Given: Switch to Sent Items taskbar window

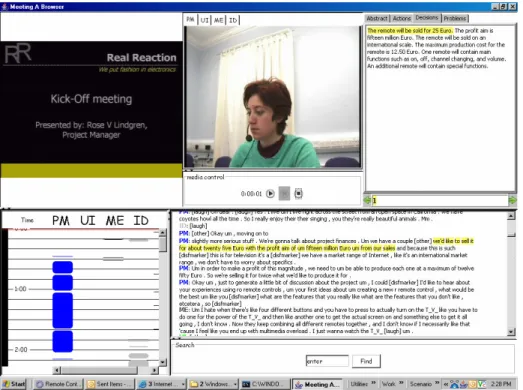Looking at the screenshot, I should tap(109, 384).
